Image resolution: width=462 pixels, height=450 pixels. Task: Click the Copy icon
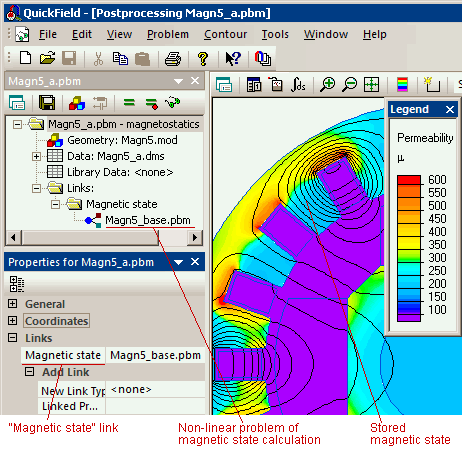click(120, 58)
